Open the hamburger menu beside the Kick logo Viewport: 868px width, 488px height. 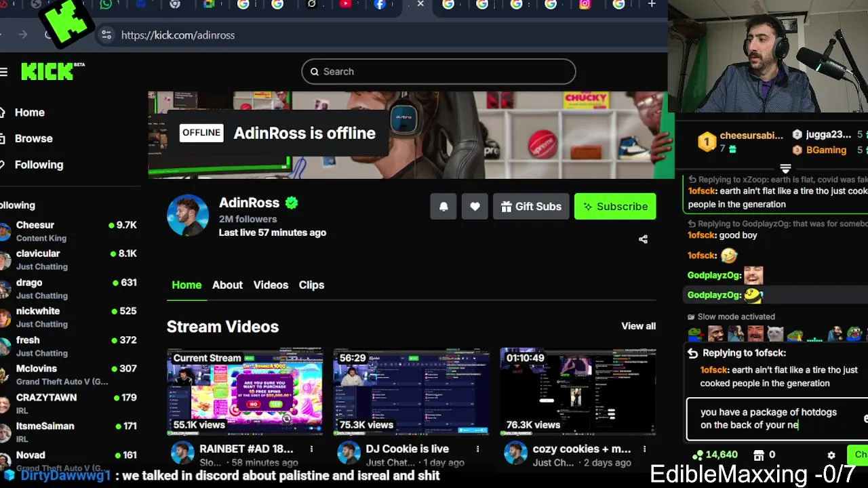4,72
